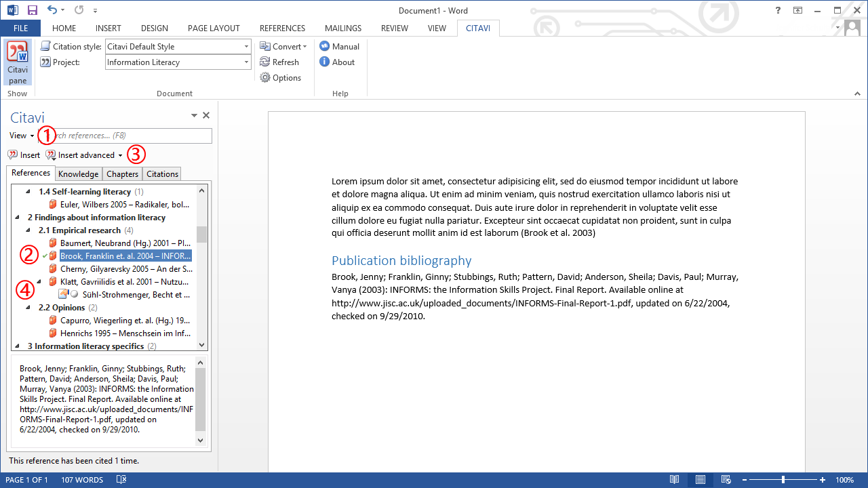Click the About info icon
This screenshot has height=488, width=868.
point(325,62)
